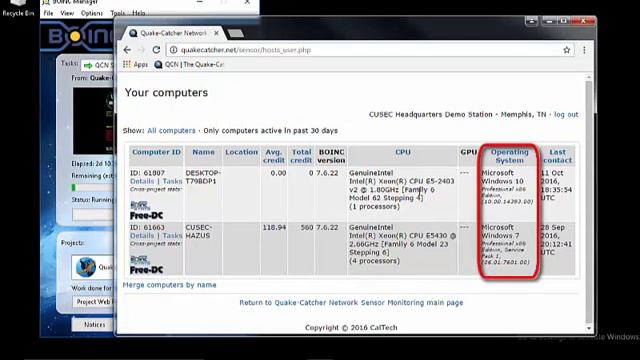Viewport: 640px width, 360px height.
Task: Click BOINCstats icon for ID 61663
Action: [140, 260]
